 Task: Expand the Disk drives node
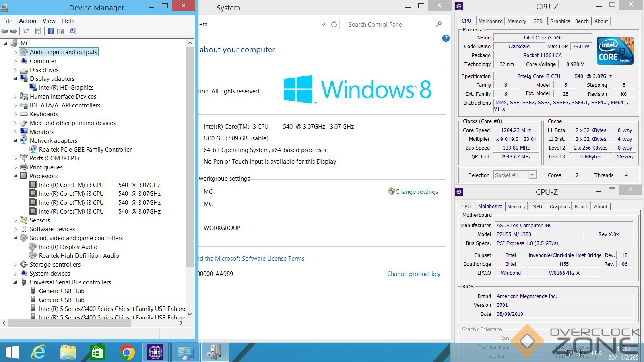coord(15,70)
